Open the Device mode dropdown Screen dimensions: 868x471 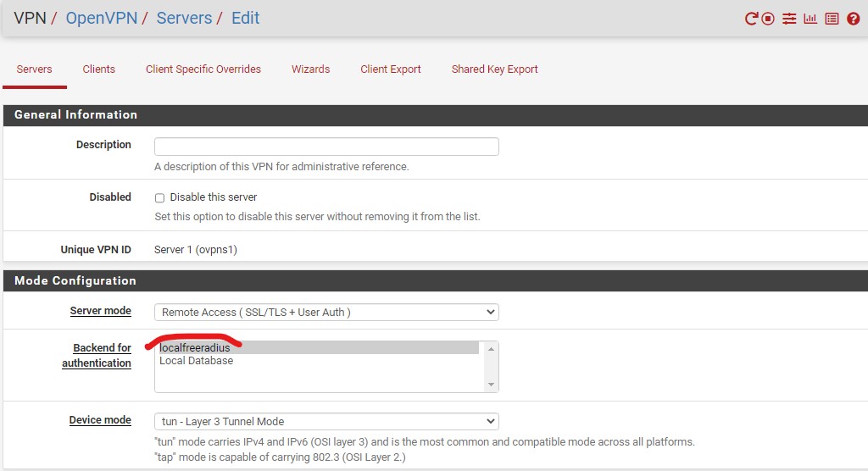point(326,421)
